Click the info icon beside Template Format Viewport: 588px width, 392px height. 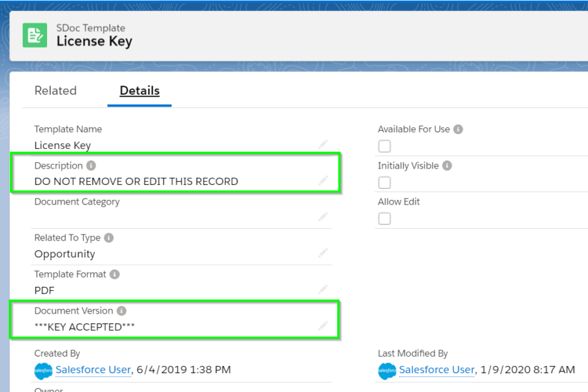pos(115,274)
